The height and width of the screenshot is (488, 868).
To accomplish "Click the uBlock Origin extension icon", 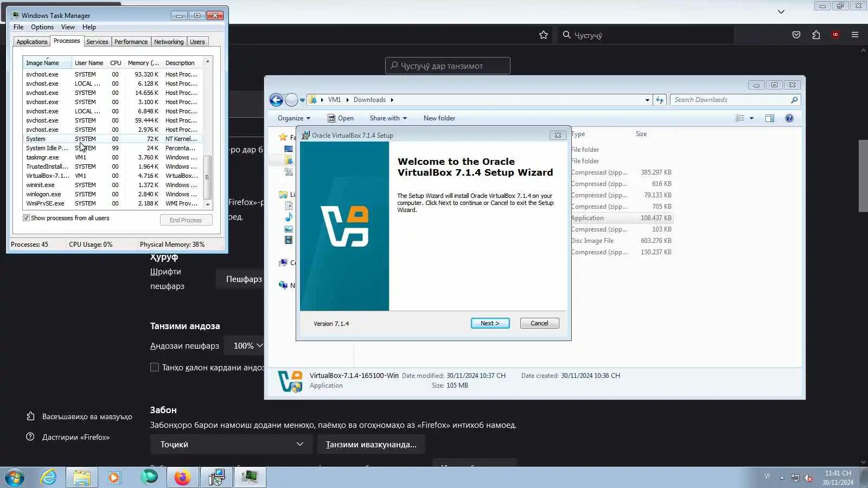I will [835, 35].
